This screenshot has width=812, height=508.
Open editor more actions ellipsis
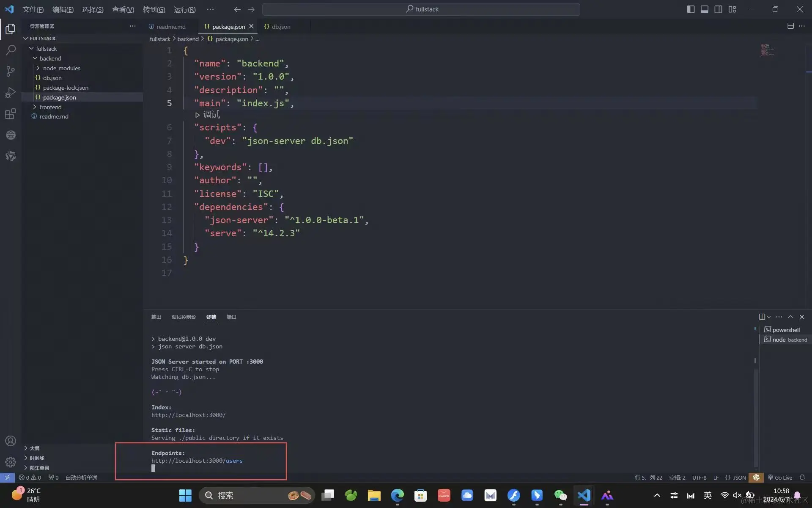coord(802,26)
